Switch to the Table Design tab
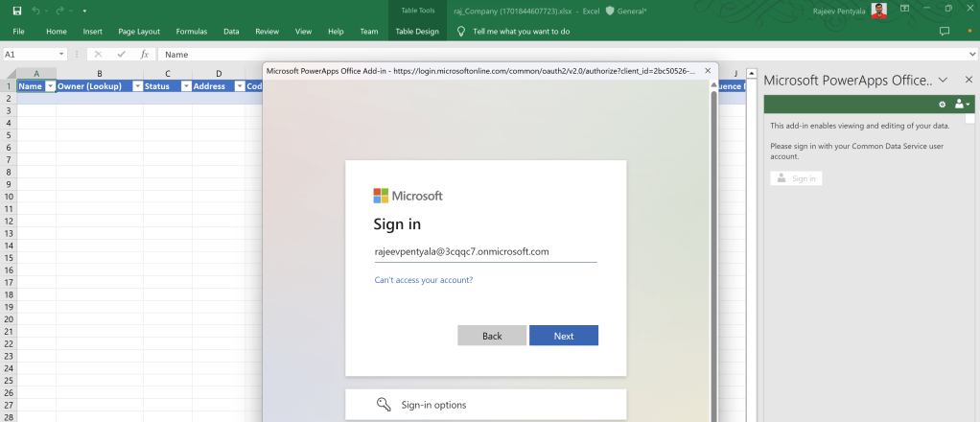980x422 pixels. pyautogui.click(x=417, y=32)
